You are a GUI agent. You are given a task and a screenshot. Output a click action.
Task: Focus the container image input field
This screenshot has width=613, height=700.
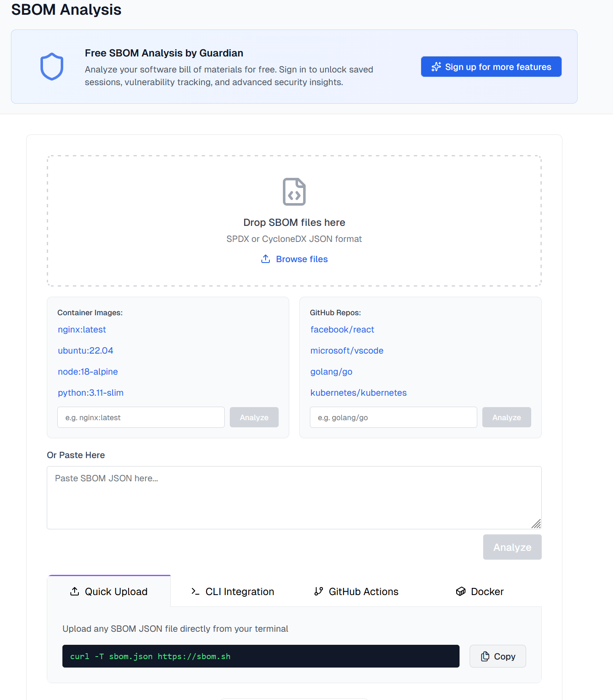(141, 417)
